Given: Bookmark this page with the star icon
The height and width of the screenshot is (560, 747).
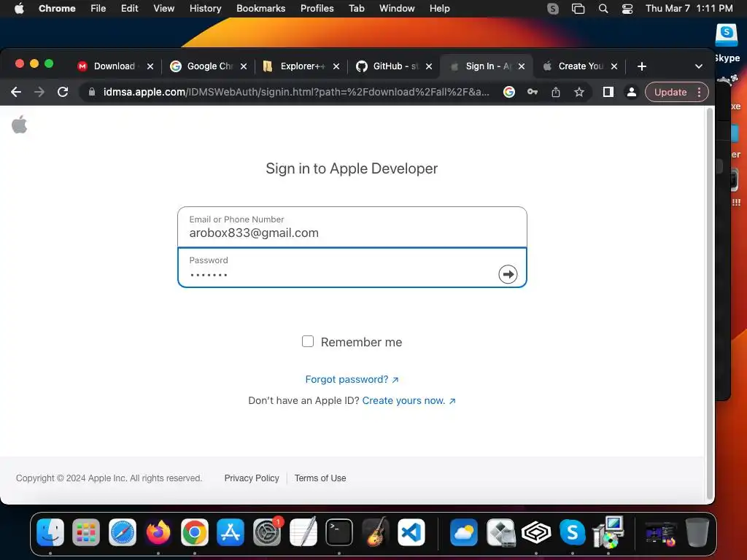Looking at the screenshot, I should [x=578, y=92].
